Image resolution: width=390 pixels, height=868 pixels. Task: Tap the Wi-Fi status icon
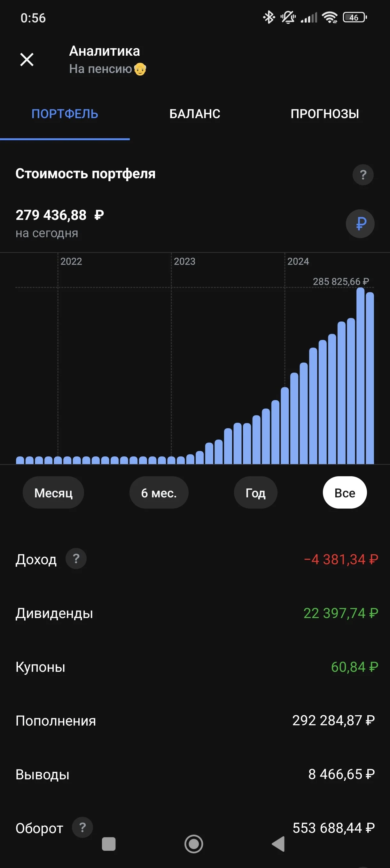(330, 17)
